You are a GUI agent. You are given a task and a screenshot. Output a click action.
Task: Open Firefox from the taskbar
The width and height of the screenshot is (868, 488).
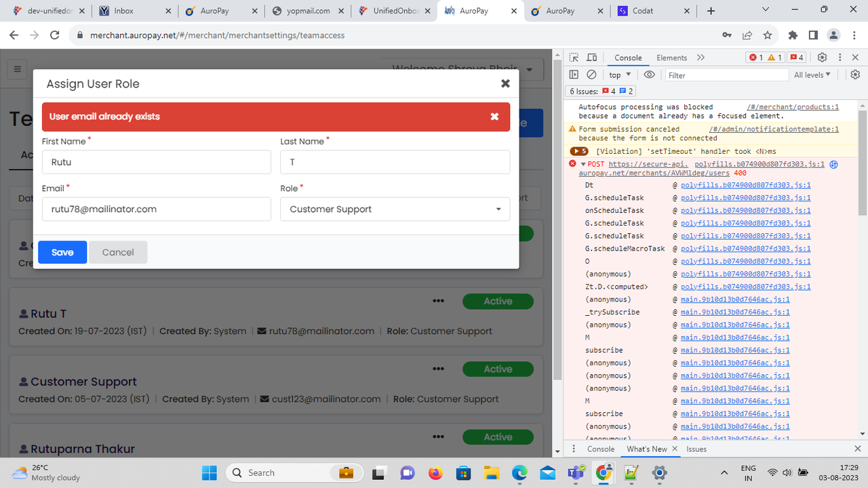click(x=435, y=472)
